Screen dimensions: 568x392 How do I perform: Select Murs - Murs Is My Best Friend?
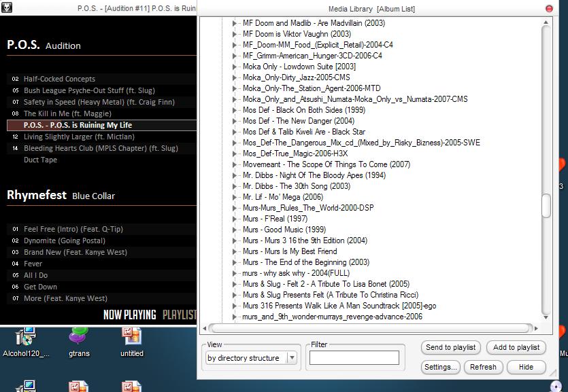pyautogui.click(x=290, y=251)
